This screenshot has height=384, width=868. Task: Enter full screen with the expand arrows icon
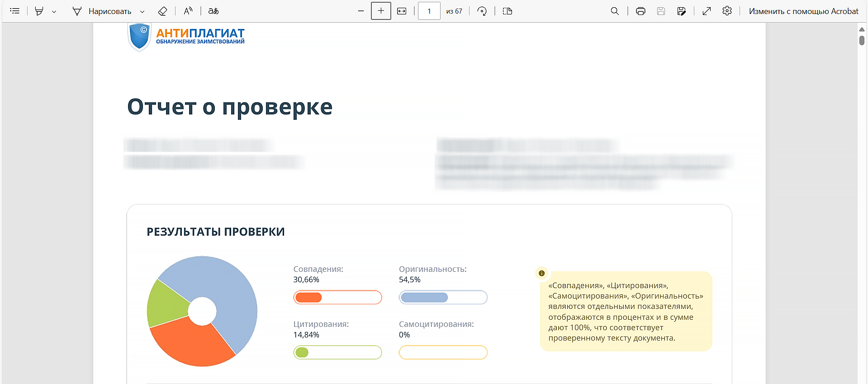pos(707,11)
